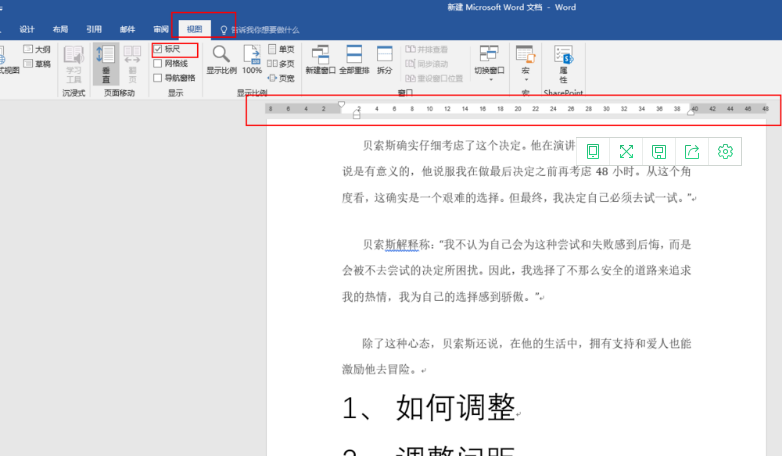This screenshot has width=782, height=456.
Task: Click 全部重排 arrange all button
Action: tap(354, 60)
